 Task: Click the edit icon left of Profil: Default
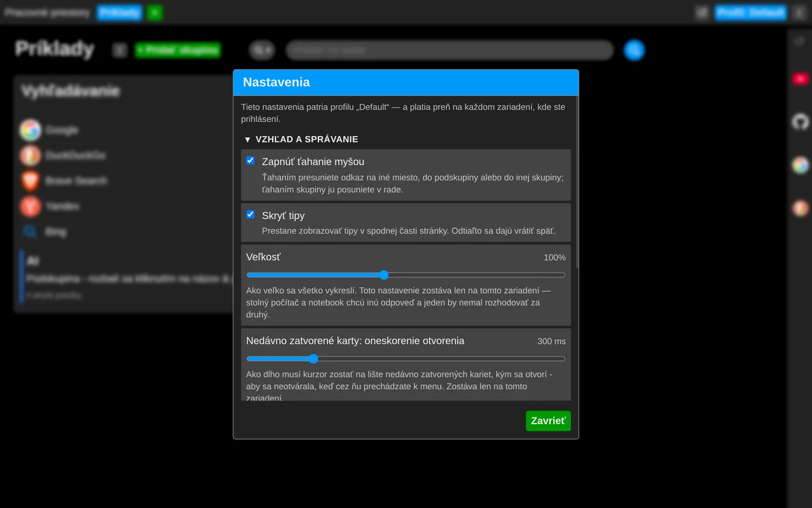pyautogui.click(x=702, y=13)
